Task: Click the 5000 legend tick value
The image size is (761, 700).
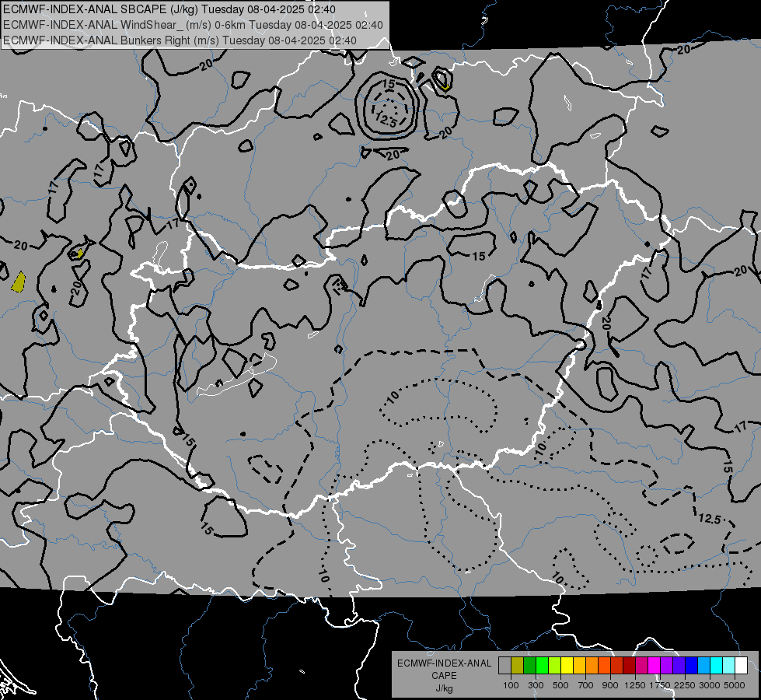Action: click(x=735, y=685)
